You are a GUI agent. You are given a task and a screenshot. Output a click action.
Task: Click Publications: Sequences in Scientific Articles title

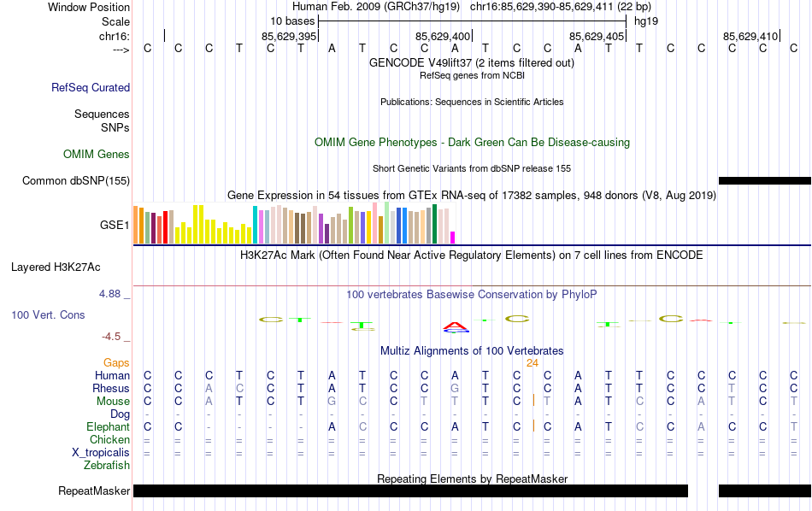pyautogui.click(x=472, y=102)
